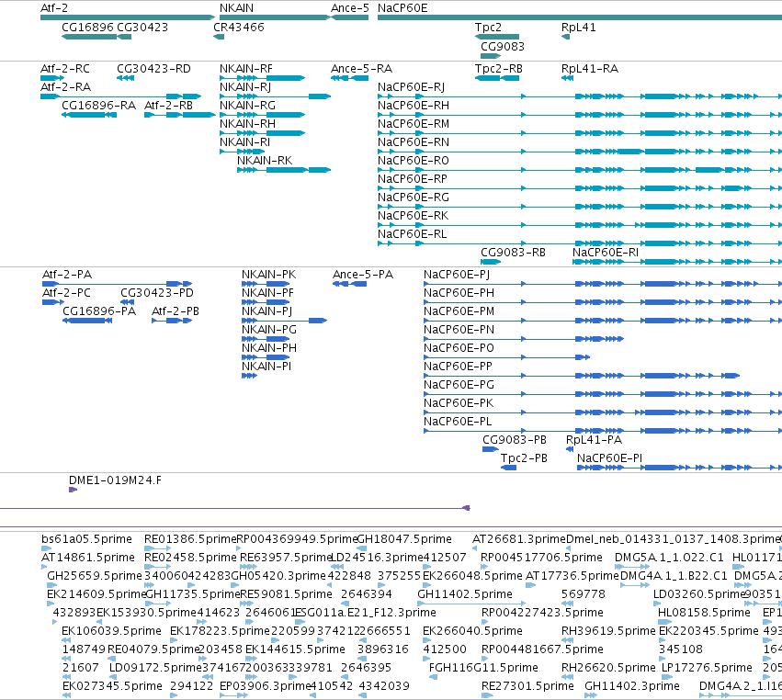Select transcript RpL41-RA
The width and height of the screenshot is (782, 700).
(590, 69)
